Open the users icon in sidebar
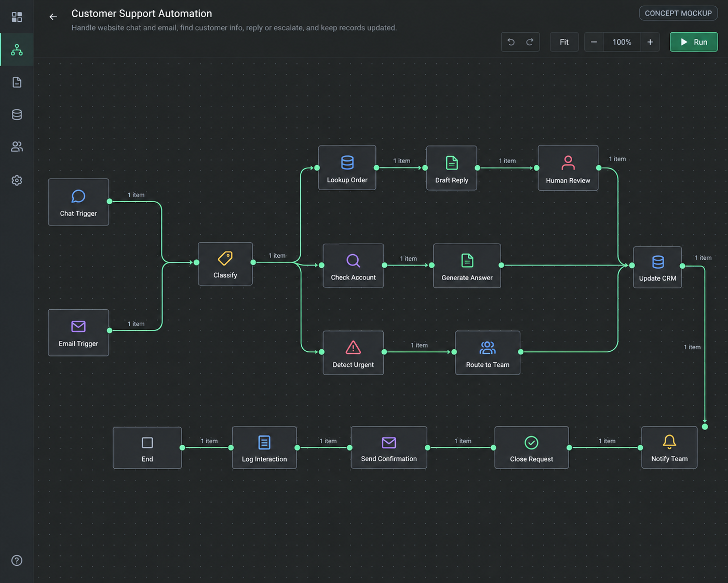Viewport: 728px width, 583px height. click(x=17, y=147)
